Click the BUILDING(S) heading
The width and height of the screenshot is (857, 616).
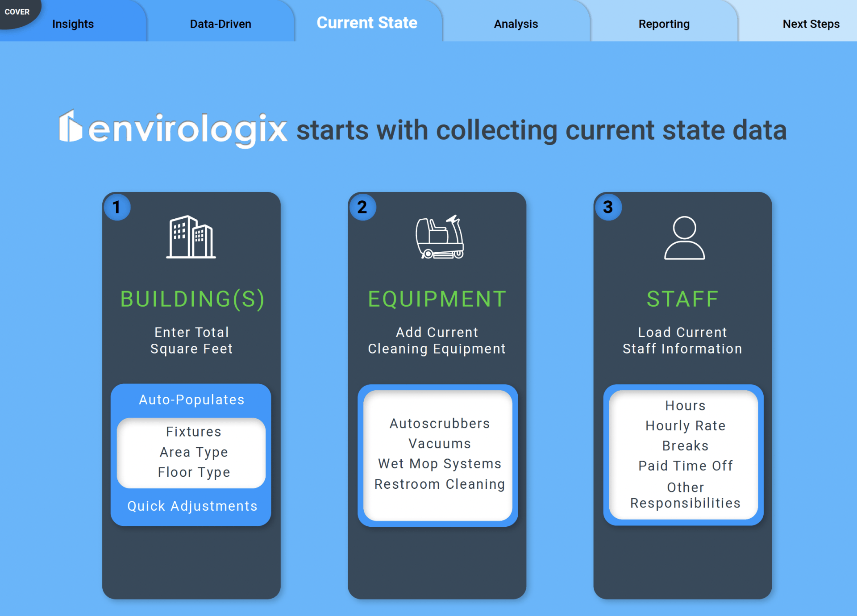192,299
